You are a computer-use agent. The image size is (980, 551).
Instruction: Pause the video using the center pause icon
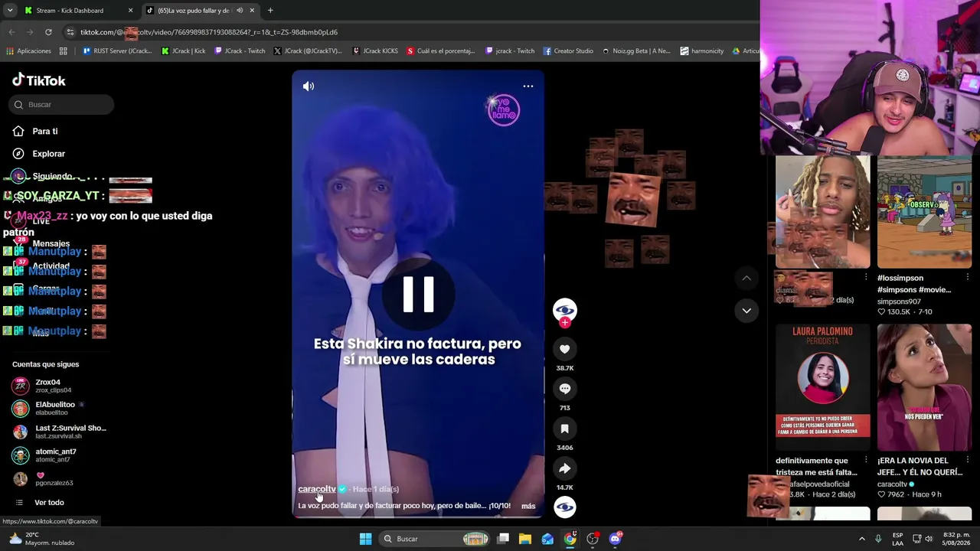[x=418, y=295]
